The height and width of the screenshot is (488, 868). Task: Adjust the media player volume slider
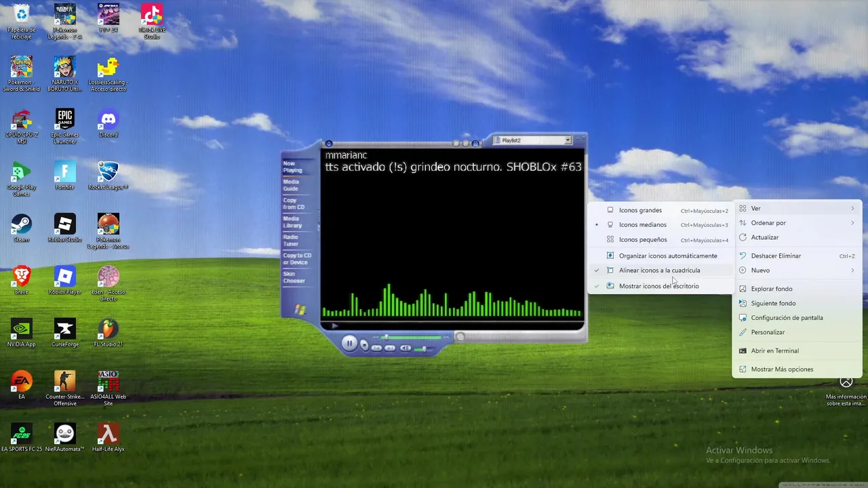(x=424, y=348)
